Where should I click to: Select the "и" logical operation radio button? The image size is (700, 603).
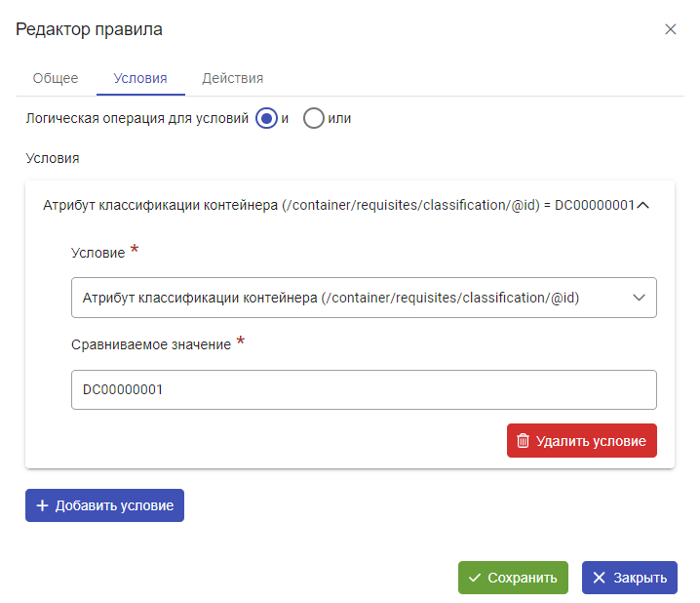[266, 118]
